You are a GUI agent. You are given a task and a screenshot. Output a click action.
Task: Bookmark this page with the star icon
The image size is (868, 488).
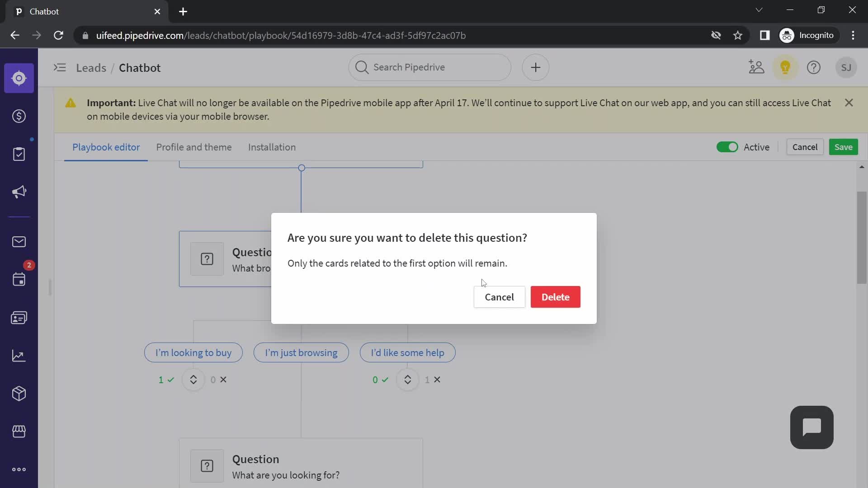[738, 35]
